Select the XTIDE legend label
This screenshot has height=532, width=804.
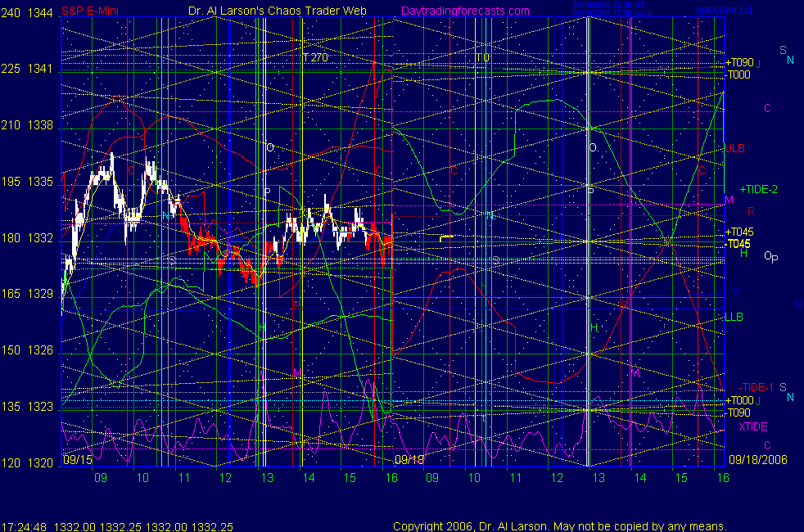(752, 426)
